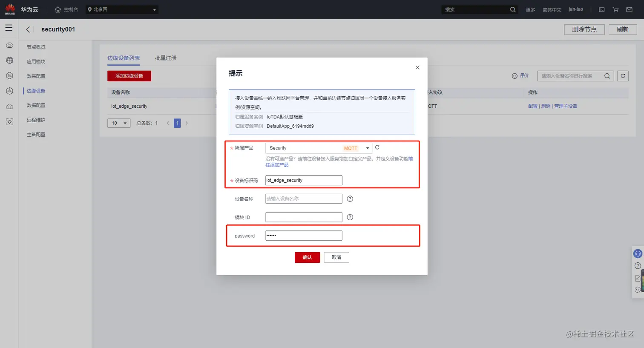Click the top search input field
The width and height of the screenshot is (644, 348).
coord(475,9)
